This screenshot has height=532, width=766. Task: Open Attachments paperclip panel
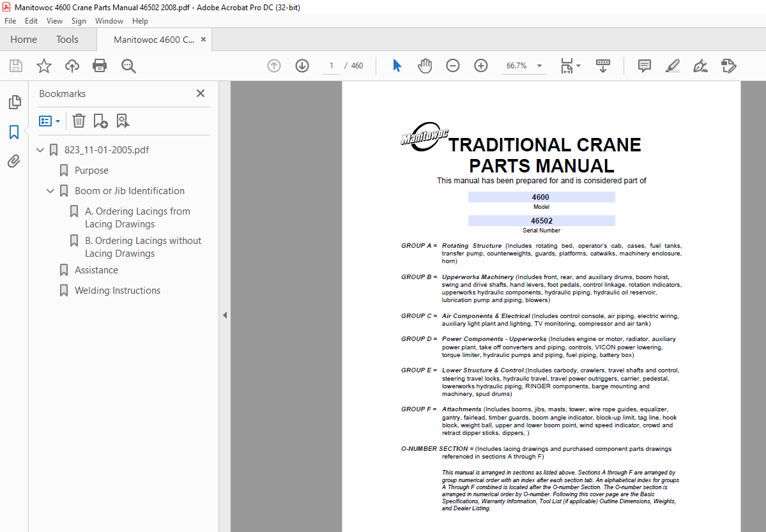(14, 161)
